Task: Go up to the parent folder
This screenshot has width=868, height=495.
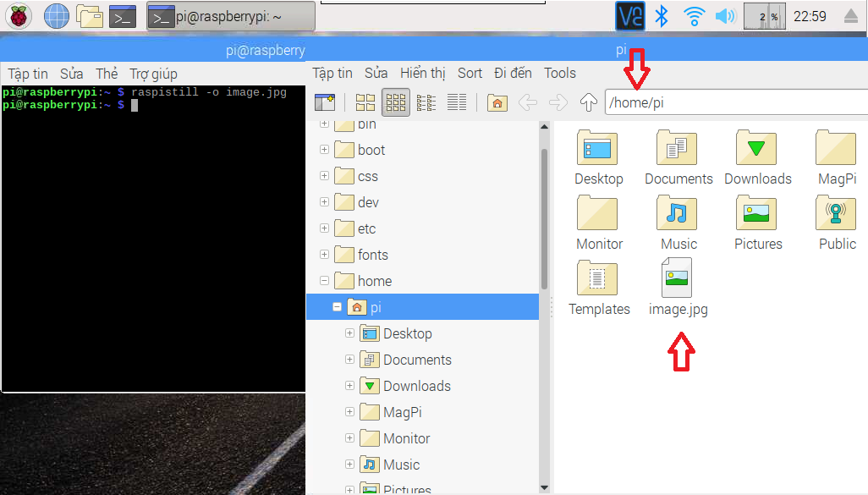Action: pyautogui.click(x=589, y=102)
